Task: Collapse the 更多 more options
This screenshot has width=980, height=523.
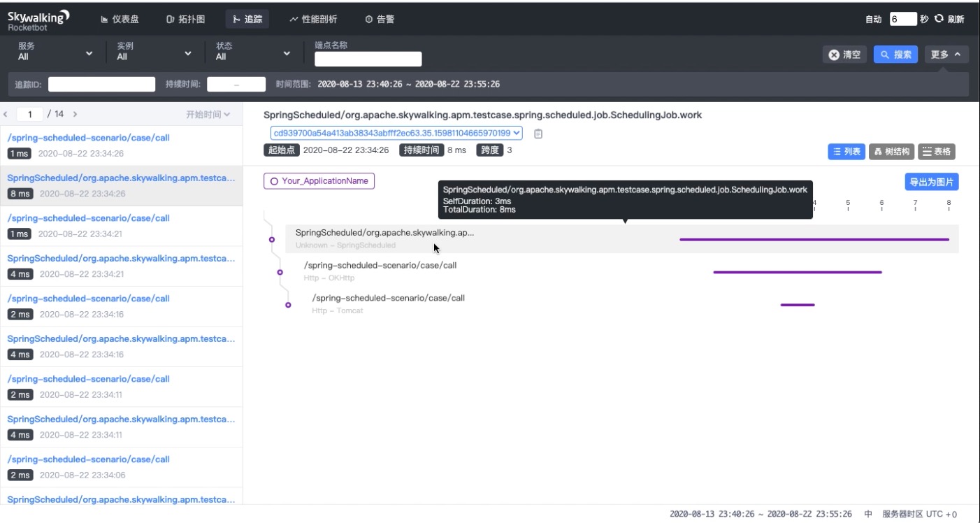Action: click(946, 55)
